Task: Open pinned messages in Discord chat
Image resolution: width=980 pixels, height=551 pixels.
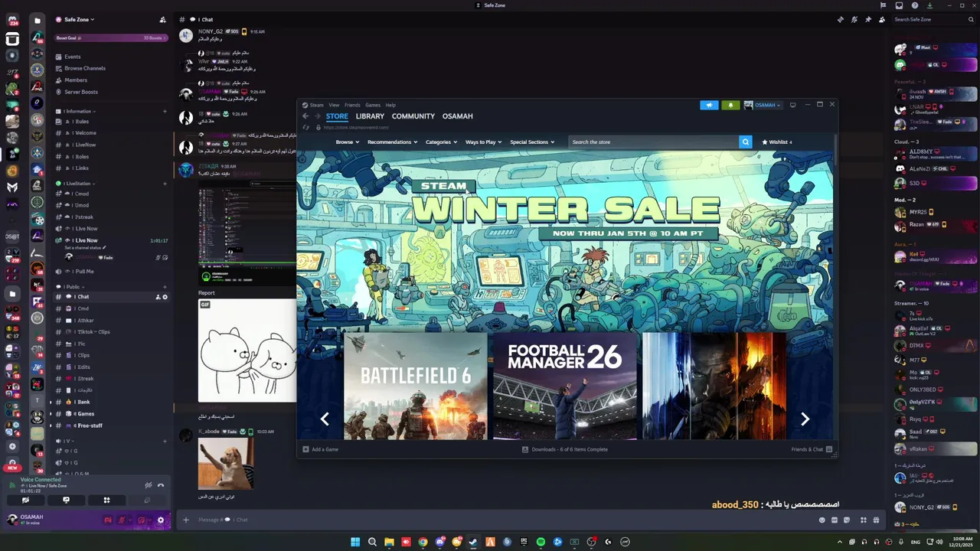Action: [867, 19]
